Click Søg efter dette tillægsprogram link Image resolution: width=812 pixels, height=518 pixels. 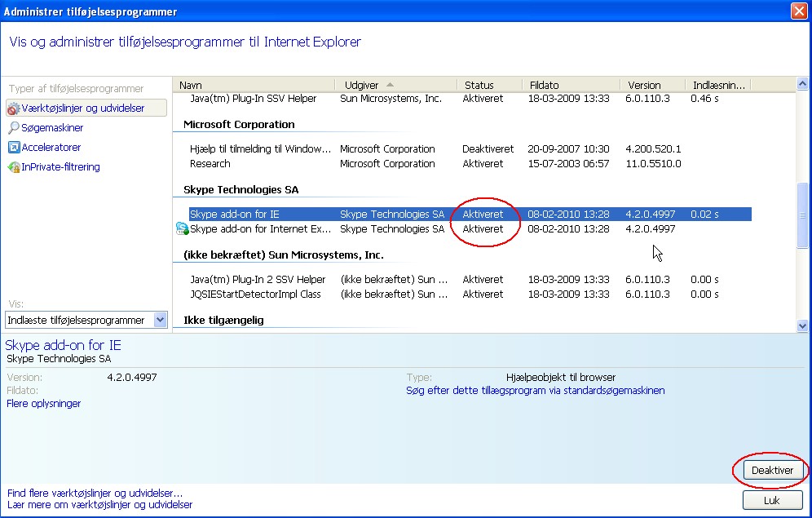pos(536,391)
